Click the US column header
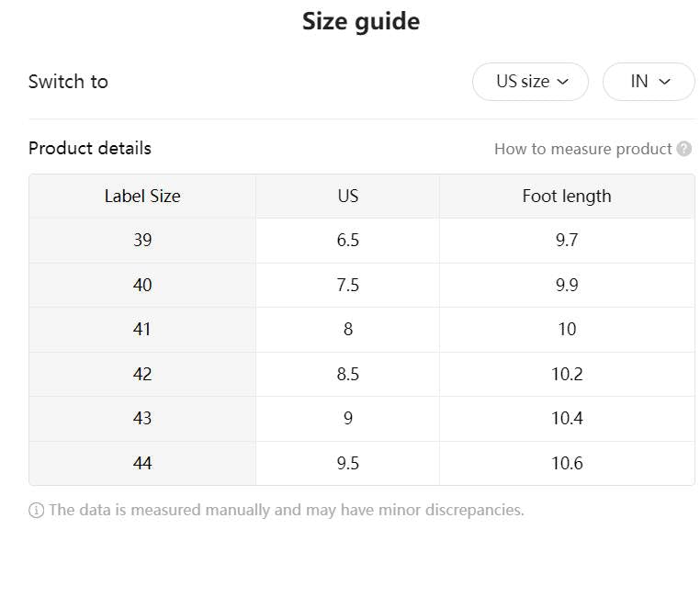The image size is (700, 597). (x=347, y=196)
